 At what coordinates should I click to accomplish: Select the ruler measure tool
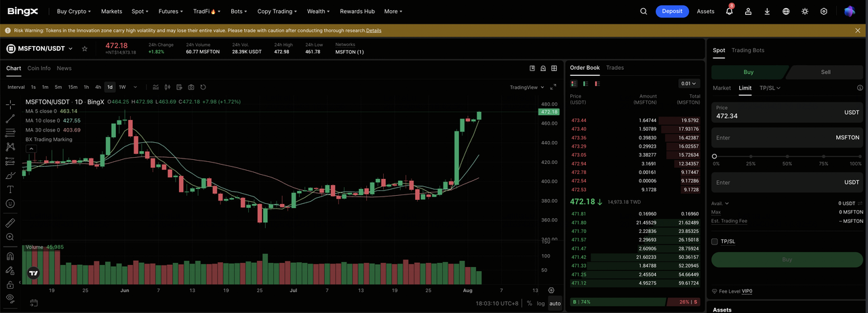click(x=10, y=222)
